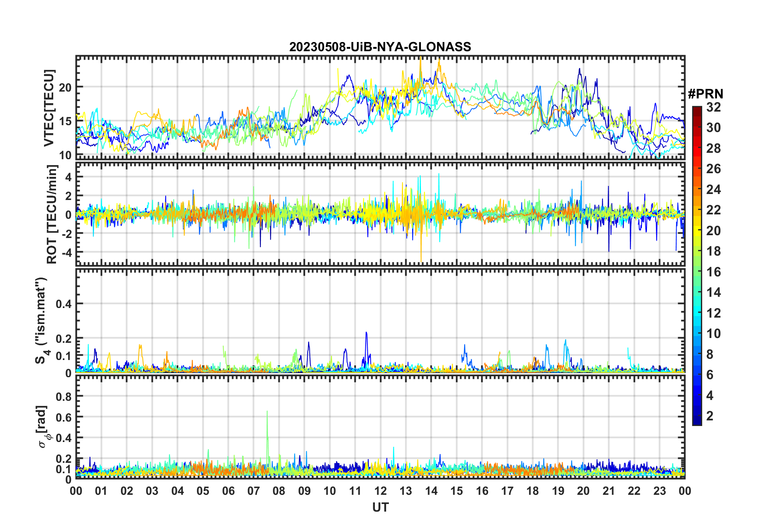761x532 pixels.
Task: Click x-axis tick label 03
Action: [152, 491]
